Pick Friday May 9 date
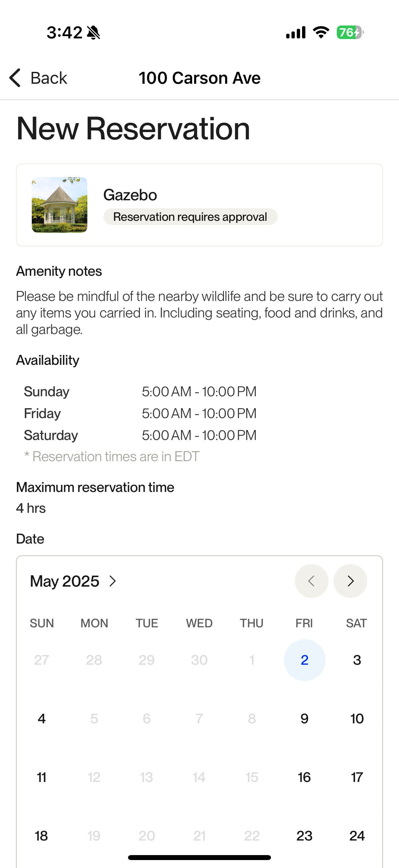The image size is (399, 868). pos(304,718)
